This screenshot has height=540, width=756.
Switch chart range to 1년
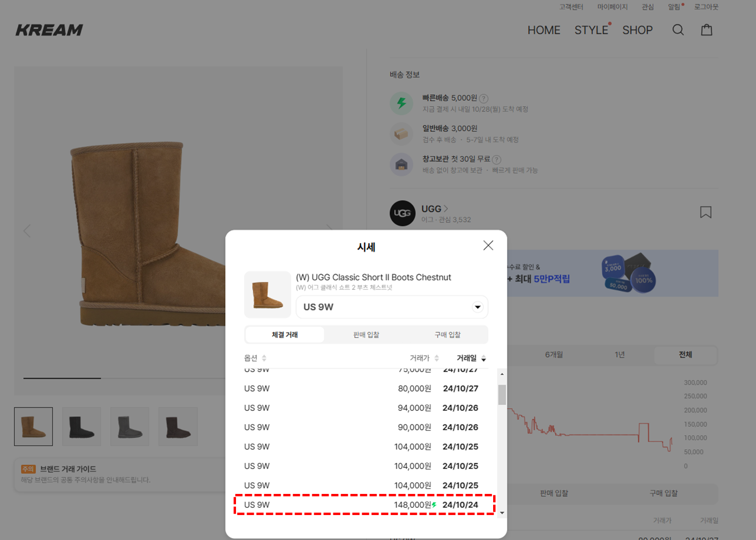point(620,355)
